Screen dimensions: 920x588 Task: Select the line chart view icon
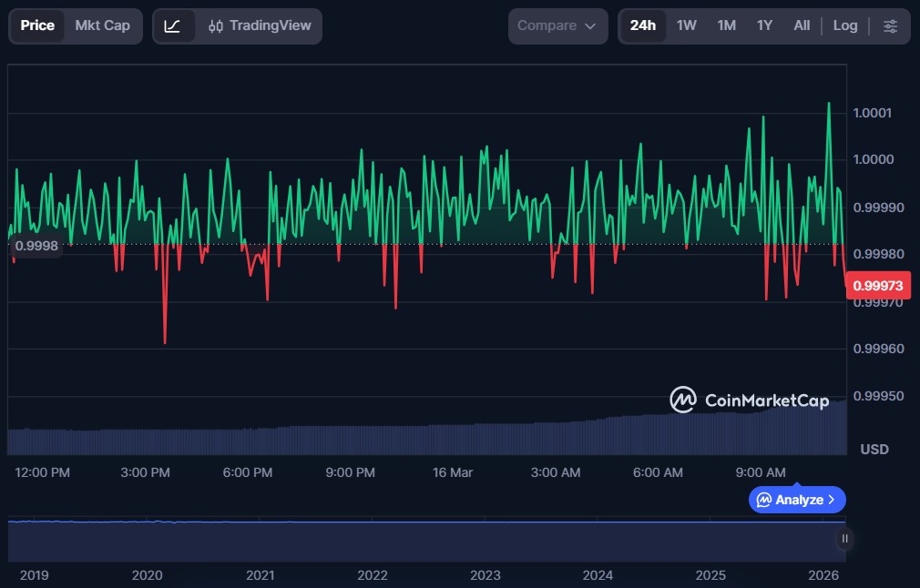(172, 26)
